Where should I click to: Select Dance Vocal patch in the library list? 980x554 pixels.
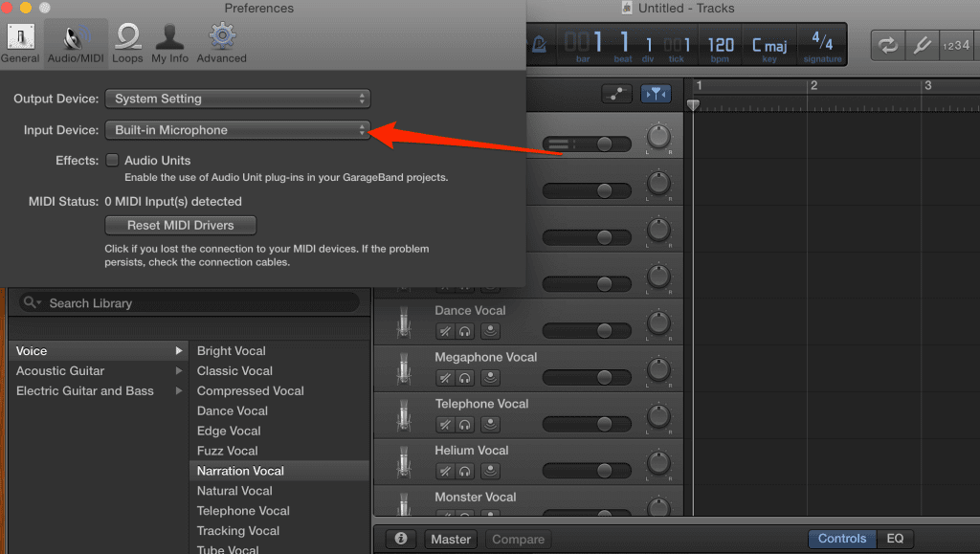[x=233, y=411]
